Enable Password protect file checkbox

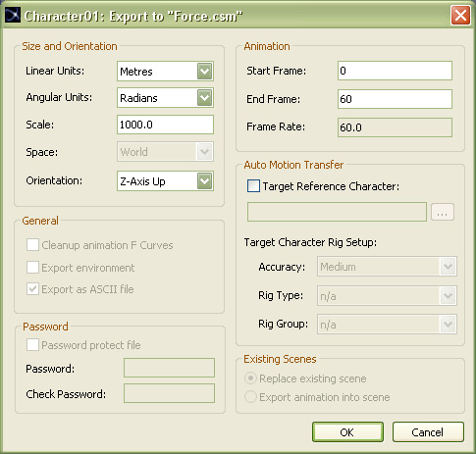32,344
